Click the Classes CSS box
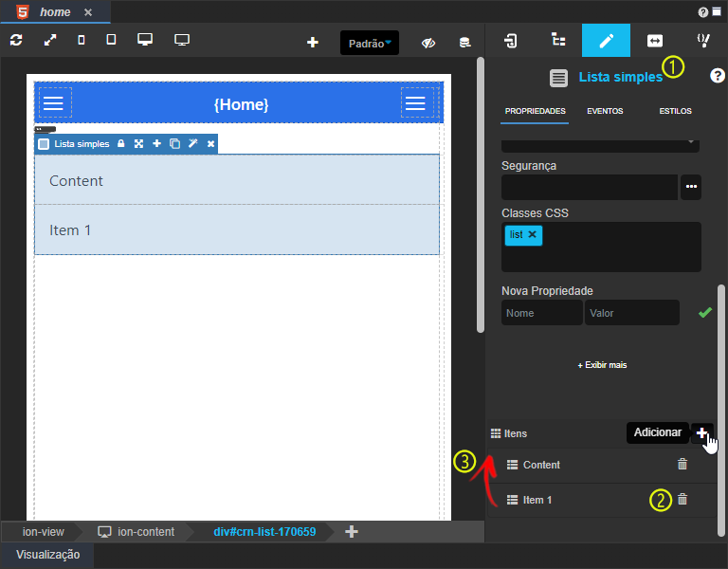Image resolution: width=728 pixels, height=569 pixels. click(x=601, y=247)
